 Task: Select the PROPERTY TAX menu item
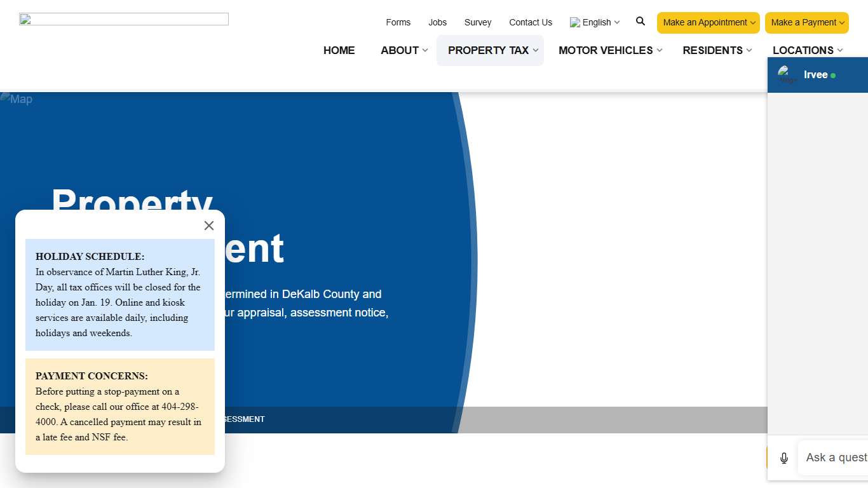click(489, 50)
